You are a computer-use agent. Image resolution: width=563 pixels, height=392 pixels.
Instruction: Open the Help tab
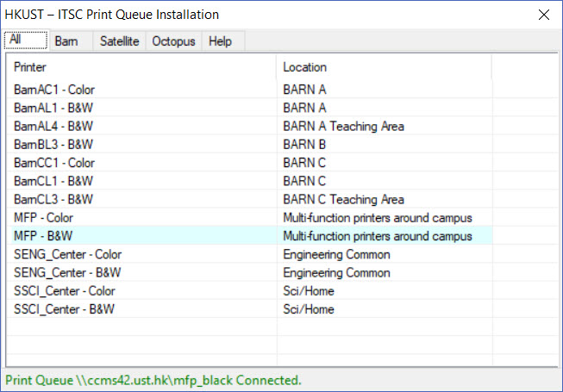tap(220, 41)
